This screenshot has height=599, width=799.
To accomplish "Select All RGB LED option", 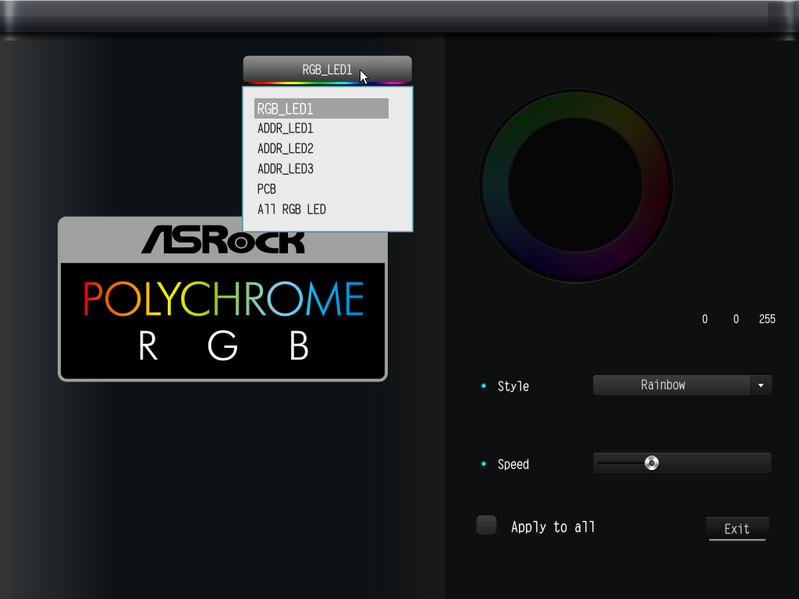I will tap(291, 209).
